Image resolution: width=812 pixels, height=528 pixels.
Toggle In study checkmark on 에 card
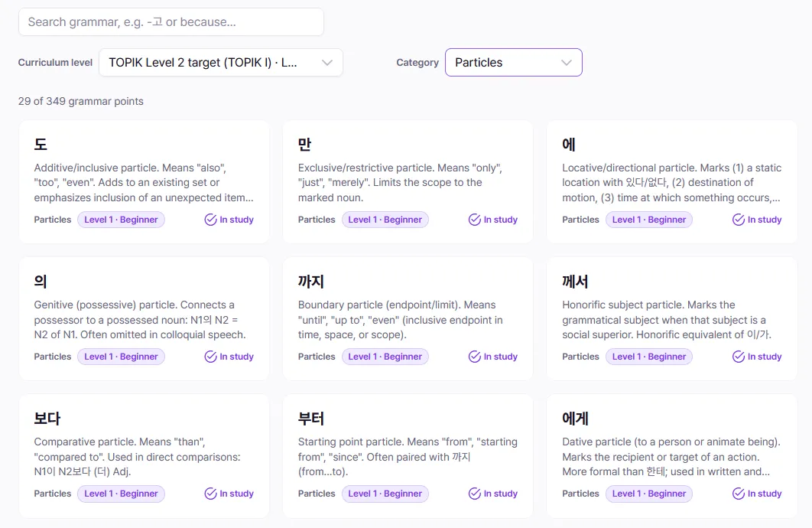pos(757,220)
